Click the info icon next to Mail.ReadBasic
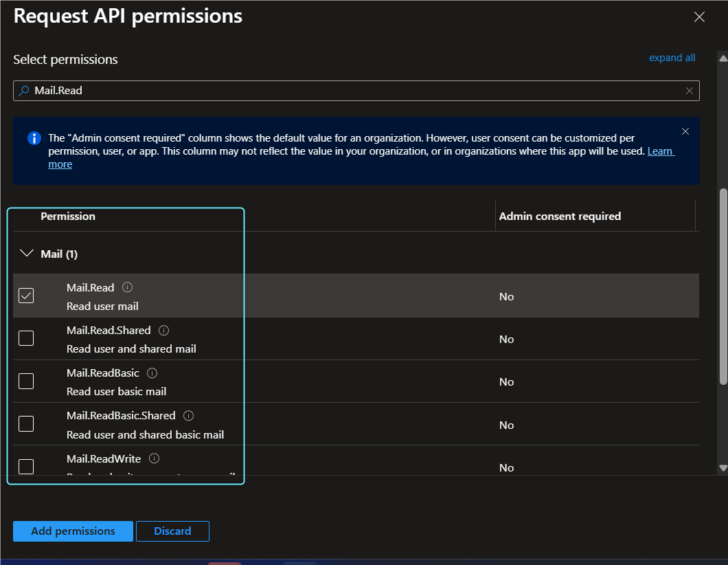The height and width of the screenshot is (565, 728). pos(152,373)
